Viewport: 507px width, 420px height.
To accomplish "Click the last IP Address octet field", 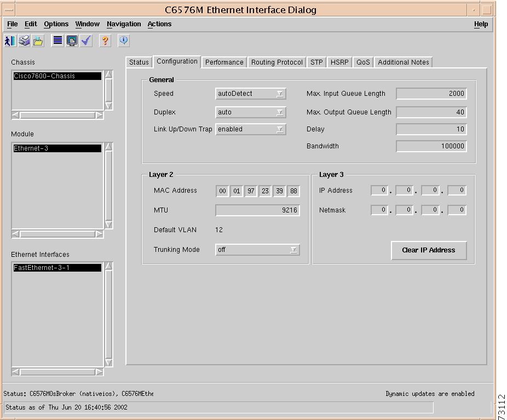I will [458, 190].
